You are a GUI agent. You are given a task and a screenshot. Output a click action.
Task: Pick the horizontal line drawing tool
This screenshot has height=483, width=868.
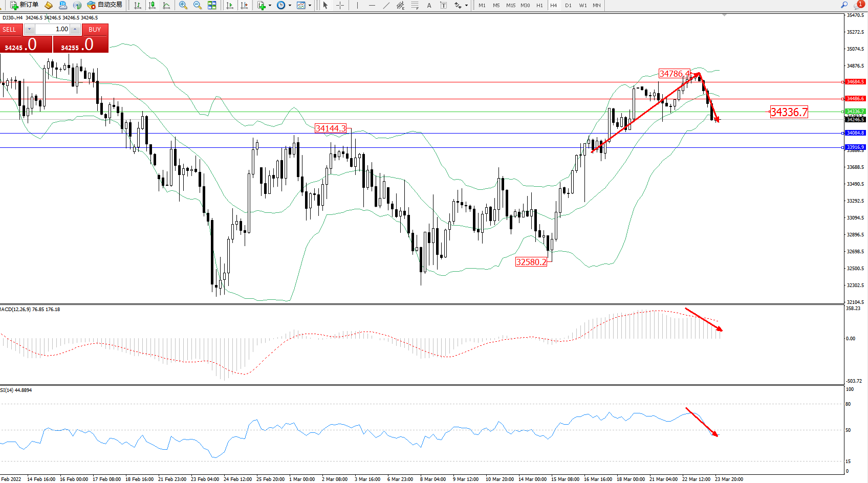pyautogui.click(x=372, y=5)
